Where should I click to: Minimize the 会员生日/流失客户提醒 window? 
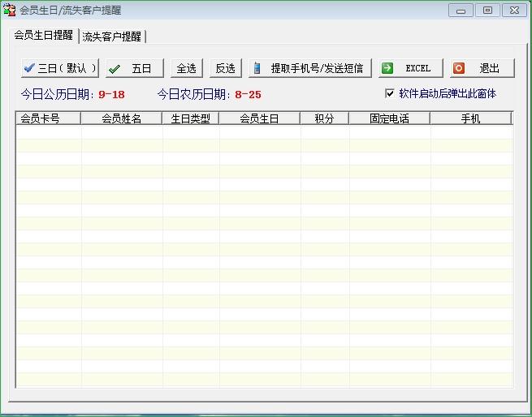(461, 11)
